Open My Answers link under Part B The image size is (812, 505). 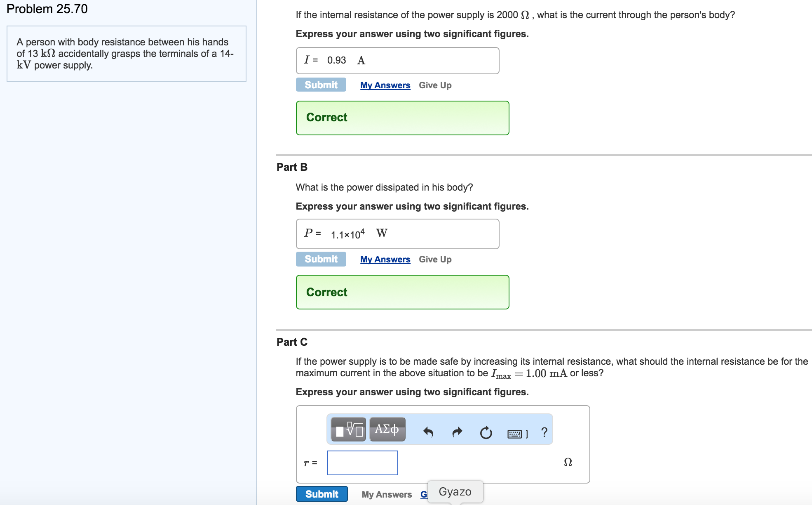(385, 260)
